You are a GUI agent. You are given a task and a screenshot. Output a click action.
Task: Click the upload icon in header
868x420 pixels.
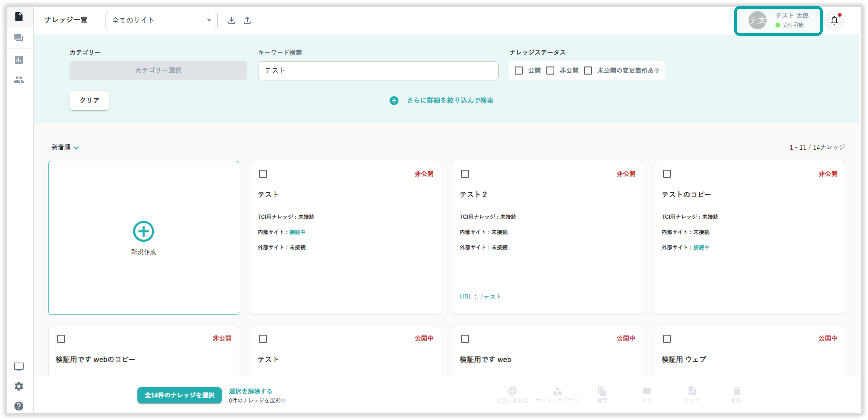pos(247,20)
